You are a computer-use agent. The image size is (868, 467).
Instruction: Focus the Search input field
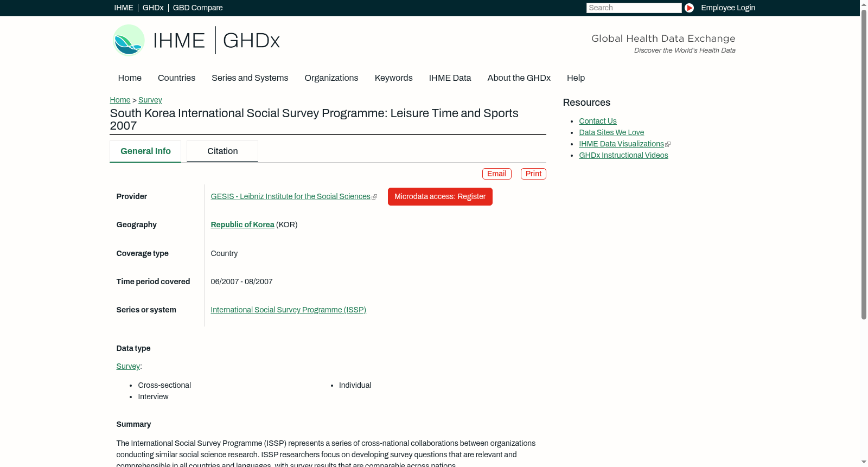pyautogui.click(x=634, y=8)
